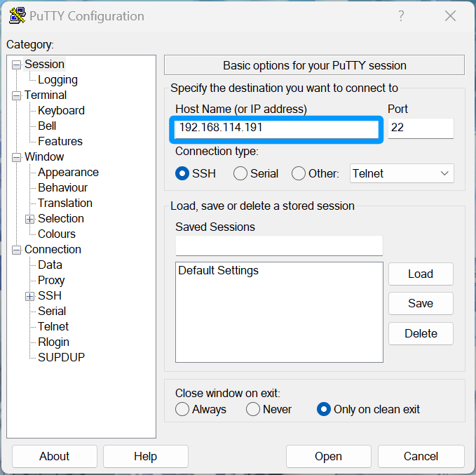Screen dimensions: 476x475
Task: Click the Load session button
Action: (420, 274)
